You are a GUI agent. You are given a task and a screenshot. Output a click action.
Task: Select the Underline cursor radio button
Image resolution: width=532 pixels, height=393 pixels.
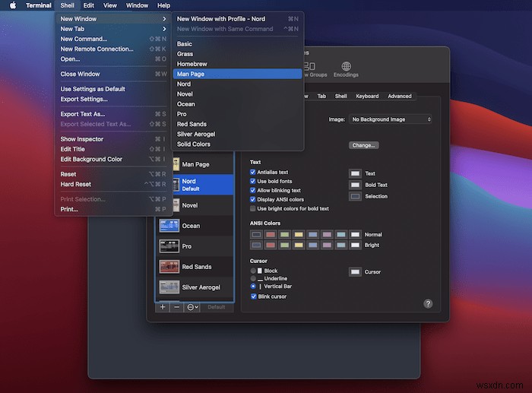click(x=253, y=278)
